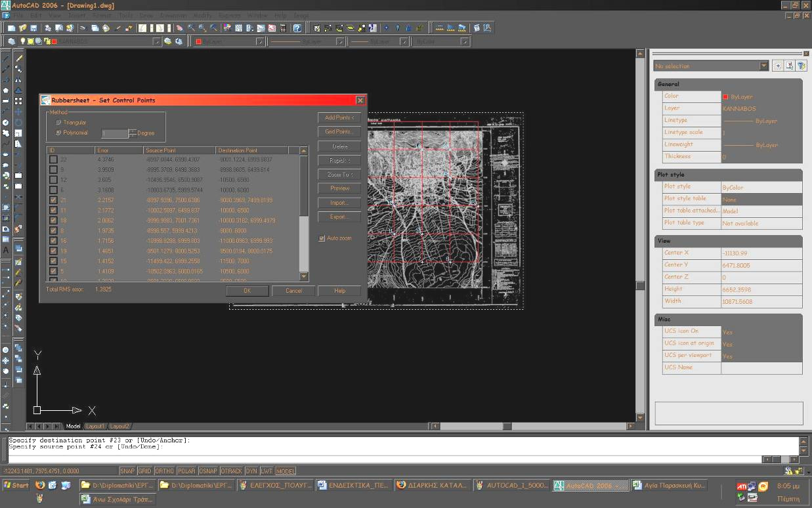The width and height of the screenshot is (812, 508).
Task: Click the control points list scroll-down arrow
Action: [303, 278]
